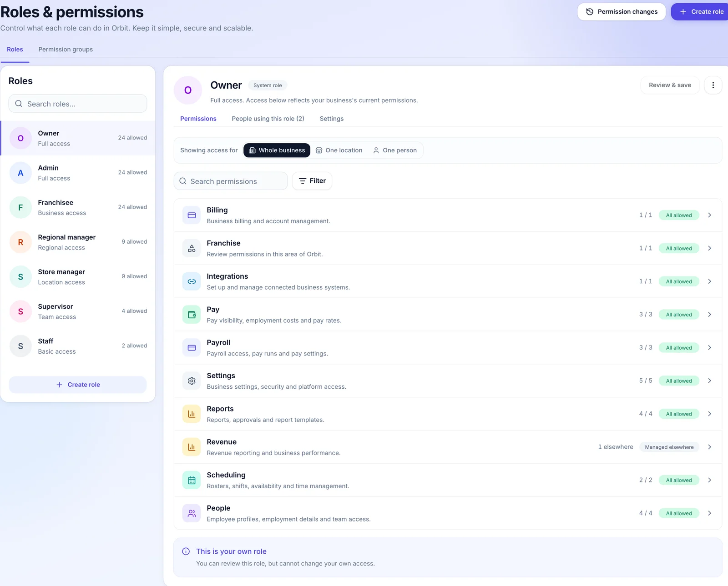728x586 pixels.
Task: Click the large Owner avatar in role header
Action: pos(188,90)
